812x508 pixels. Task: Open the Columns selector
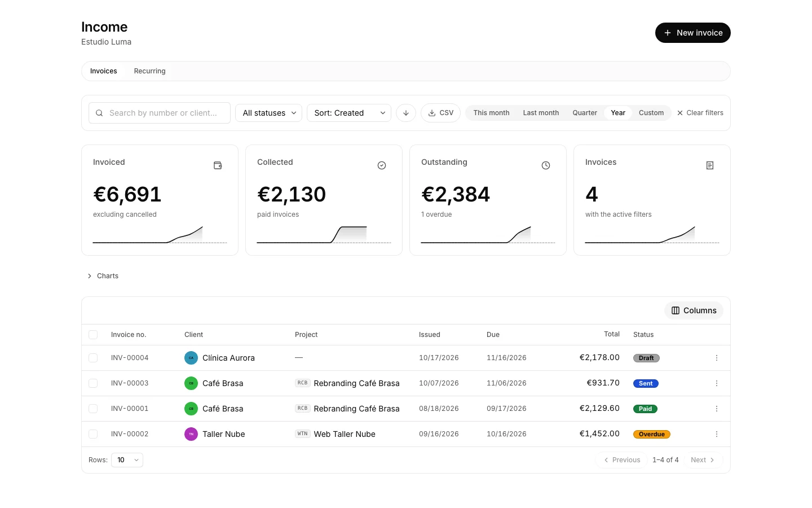pos(694,310)
